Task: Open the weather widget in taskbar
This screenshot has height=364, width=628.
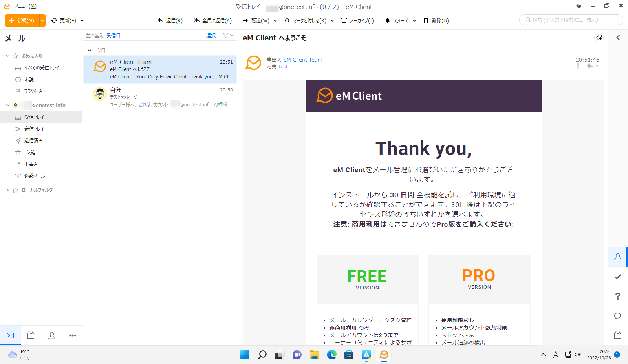Action: click(19, 355)
